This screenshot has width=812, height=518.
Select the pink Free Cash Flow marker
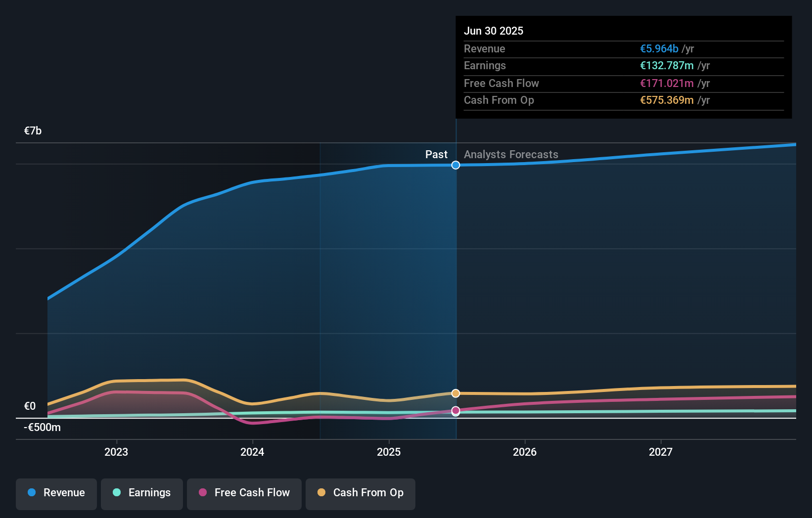tap(455, 410)
